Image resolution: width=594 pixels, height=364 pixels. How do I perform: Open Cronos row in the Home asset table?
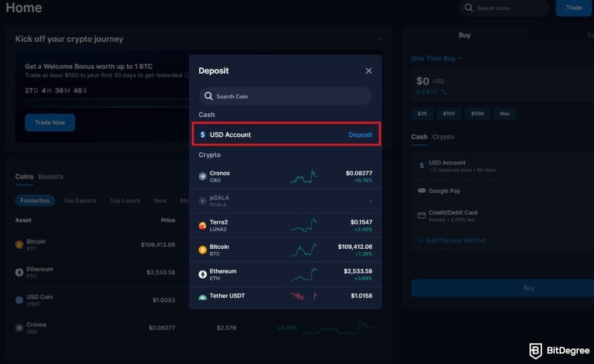point(194,328)
